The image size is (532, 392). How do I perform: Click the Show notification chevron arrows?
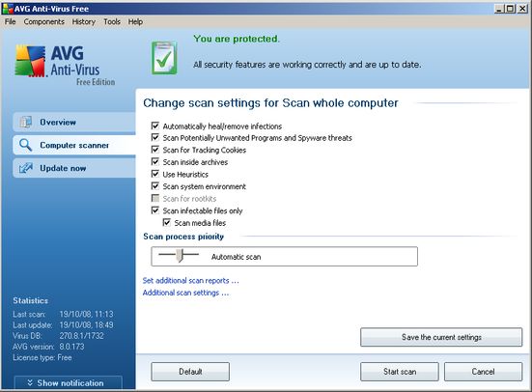30,383
